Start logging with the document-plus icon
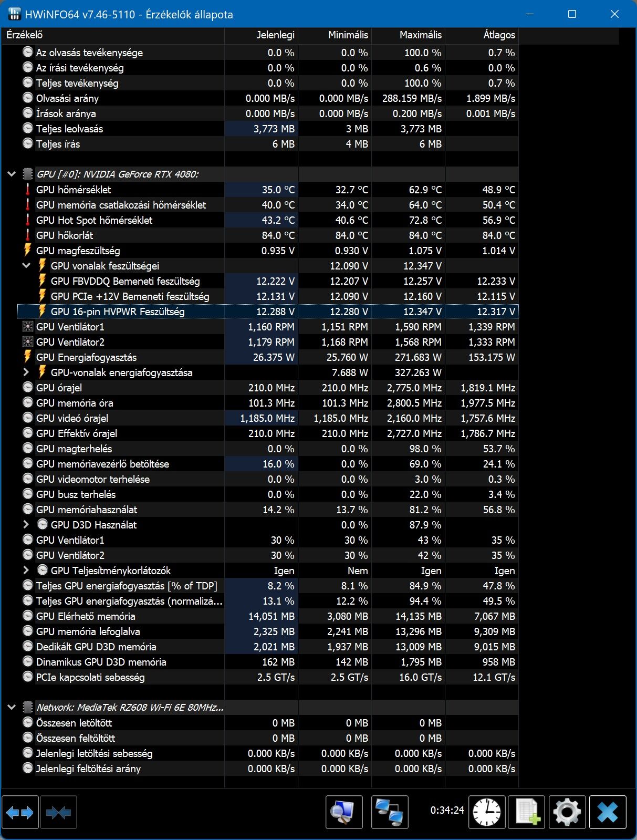The height and width of the screenshot is (840, 637). (527, 812)
